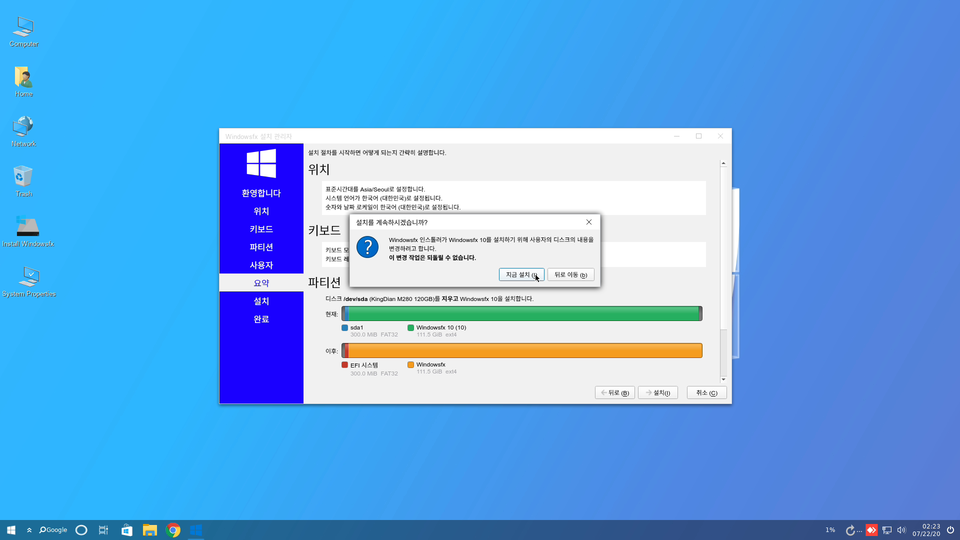Click the 취소 cancel button

pos(707,393)
